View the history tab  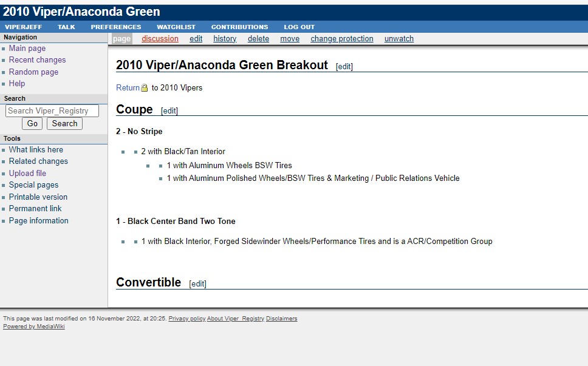click(x=225, y=39)
